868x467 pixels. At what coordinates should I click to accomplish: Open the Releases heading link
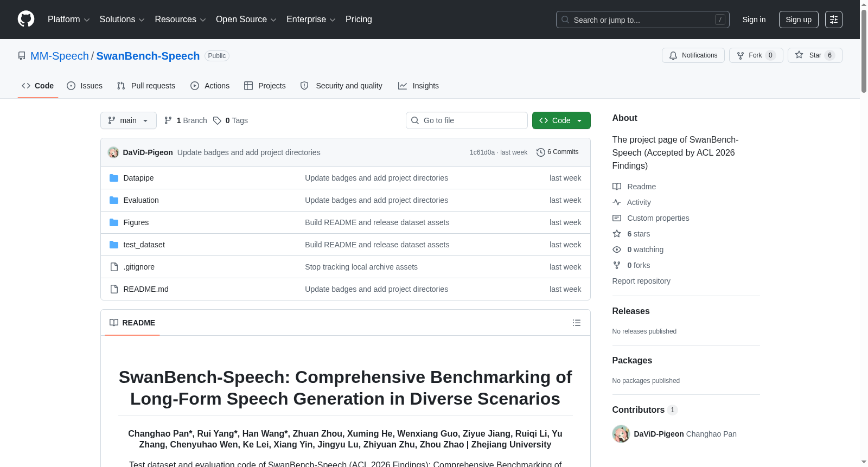point(631,311)
